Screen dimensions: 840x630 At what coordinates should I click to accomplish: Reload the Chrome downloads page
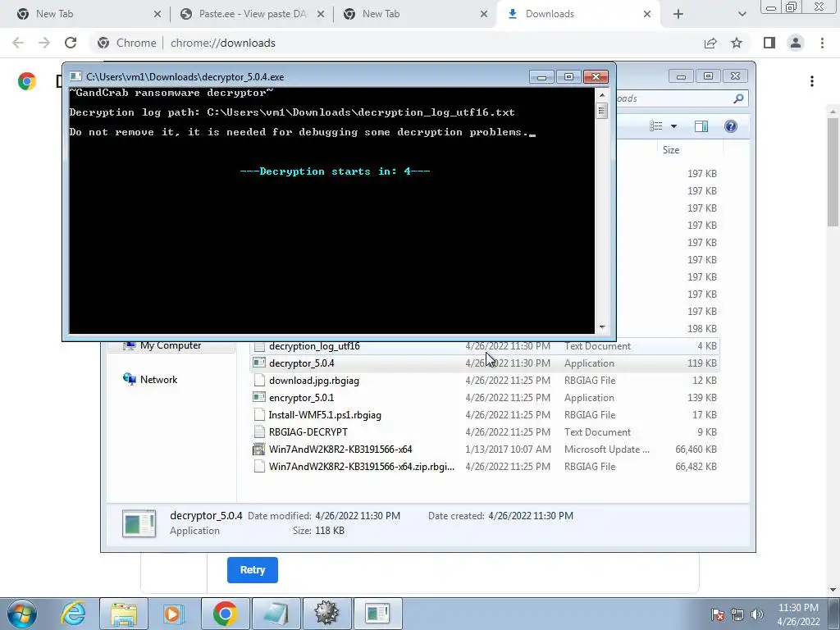tap(71, 43)
